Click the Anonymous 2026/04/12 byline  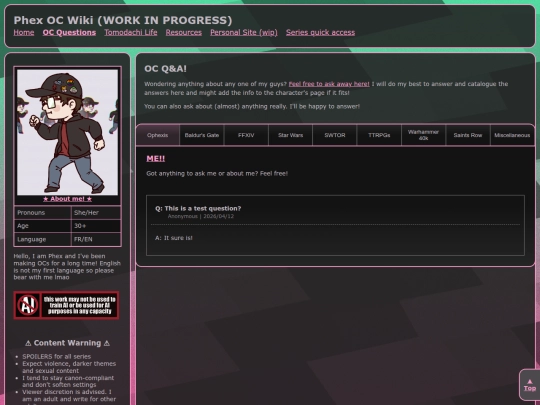[201, 216]
